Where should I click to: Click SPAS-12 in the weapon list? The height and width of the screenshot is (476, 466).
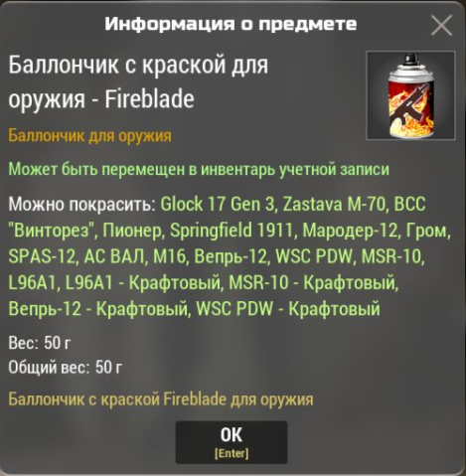pyautogui.click(x=42, y=256)
